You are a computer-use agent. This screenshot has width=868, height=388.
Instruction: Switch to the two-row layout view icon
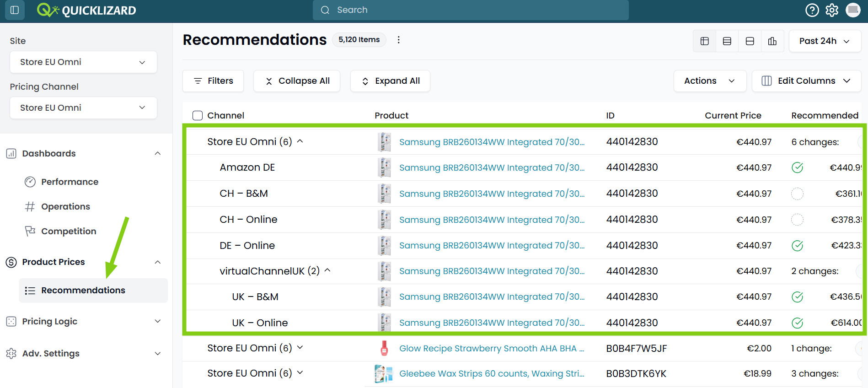point(750,41)
